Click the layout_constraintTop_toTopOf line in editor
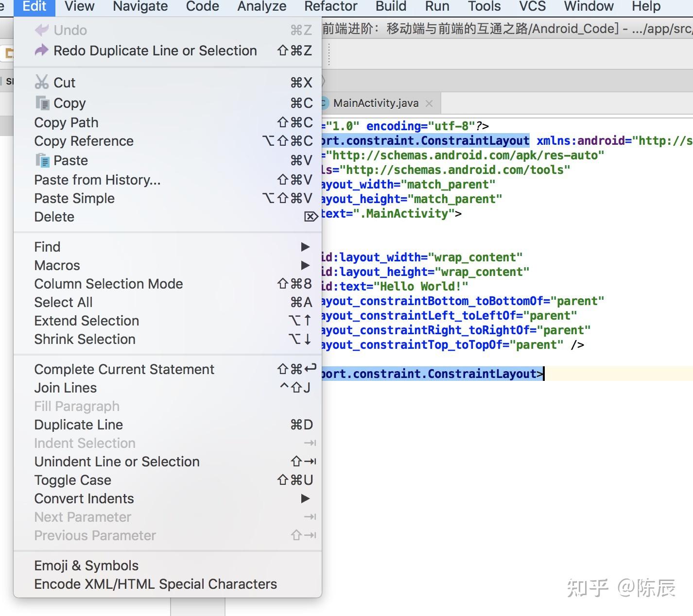 pos(453,345)
